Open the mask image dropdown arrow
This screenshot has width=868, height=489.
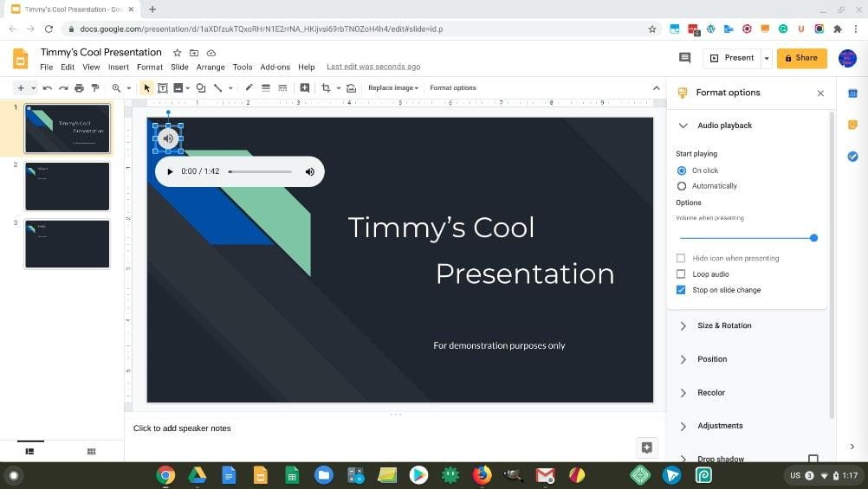(338, 88)
